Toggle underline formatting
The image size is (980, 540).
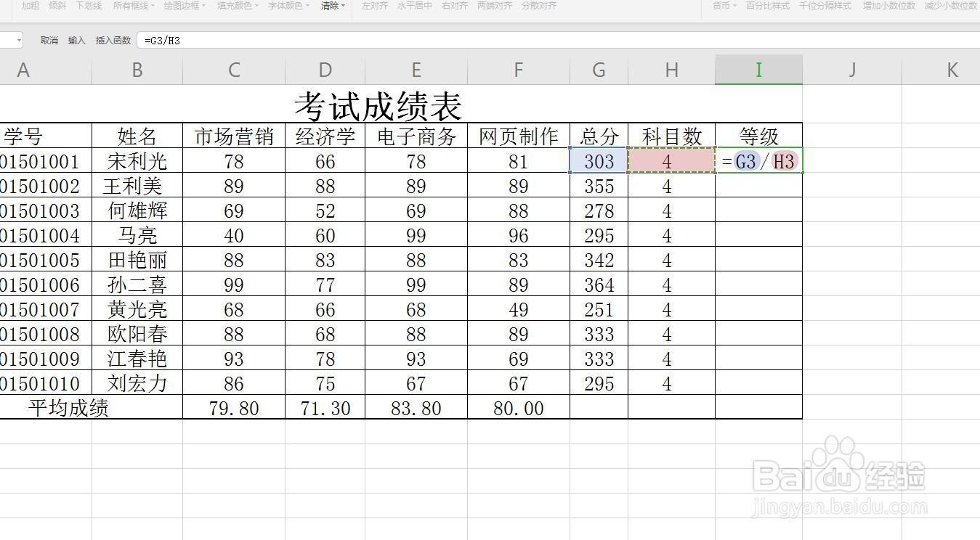point(87,7)
